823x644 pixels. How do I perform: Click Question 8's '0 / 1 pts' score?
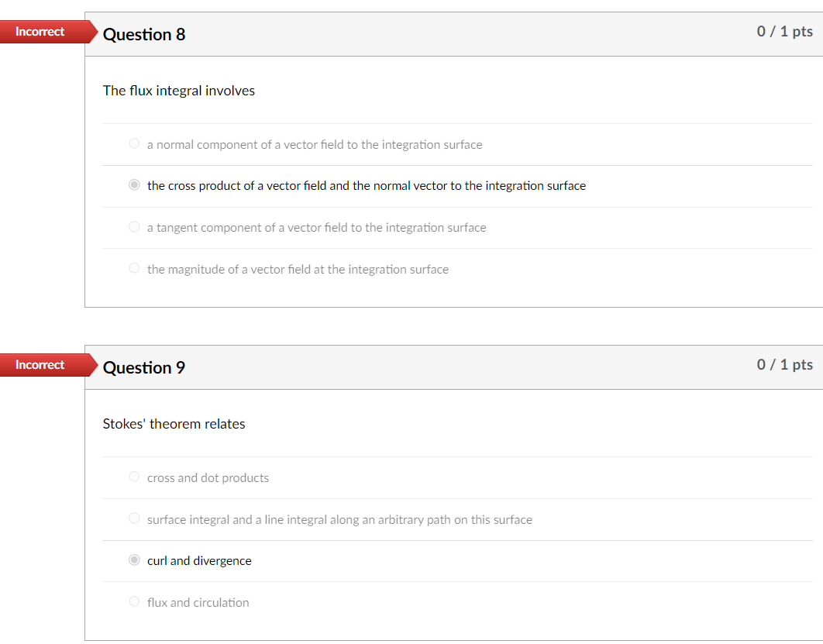pyautogui.click(x=785, y=32)
